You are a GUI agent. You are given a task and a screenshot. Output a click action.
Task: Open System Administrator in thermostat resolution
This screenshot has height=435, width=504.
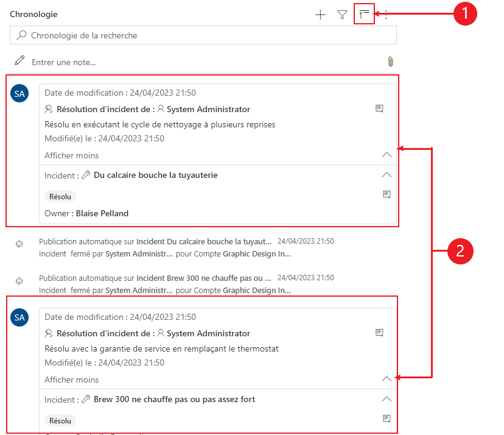click(208, 334)
